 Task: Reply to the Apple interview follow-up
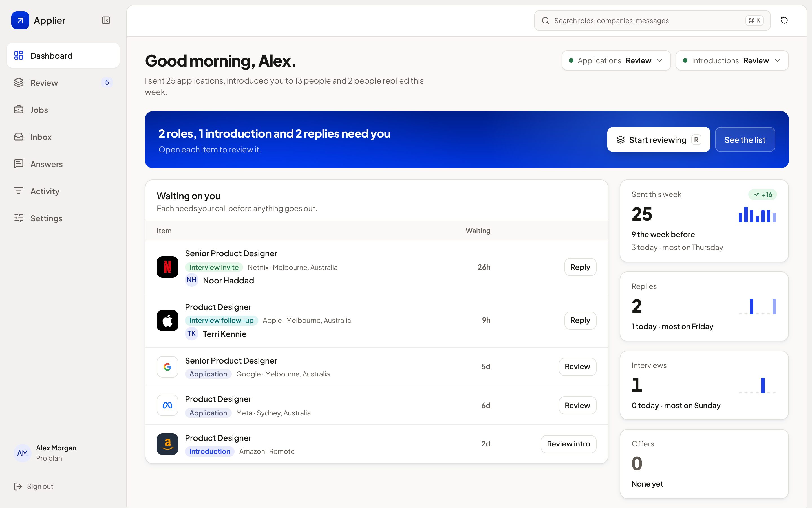tap(580, 321)
